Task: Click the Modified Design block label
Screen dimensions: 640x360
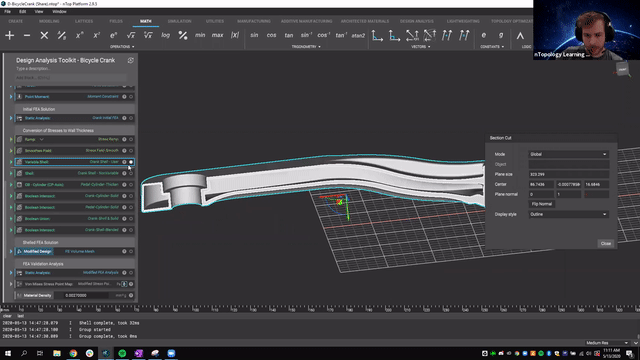Action: point(37,251)
